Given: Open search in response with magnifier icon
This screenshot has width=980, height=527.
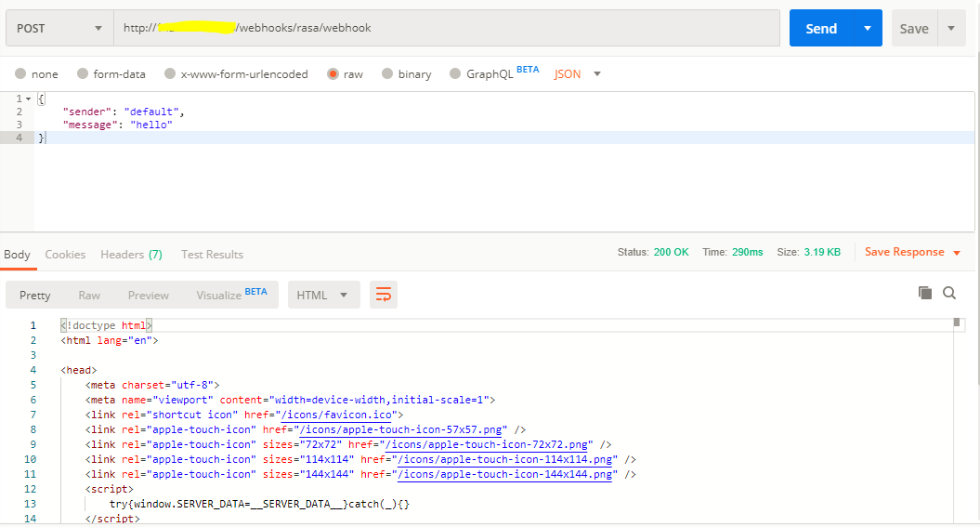Looking at the screenshot, I should click(x=949, y=293).
